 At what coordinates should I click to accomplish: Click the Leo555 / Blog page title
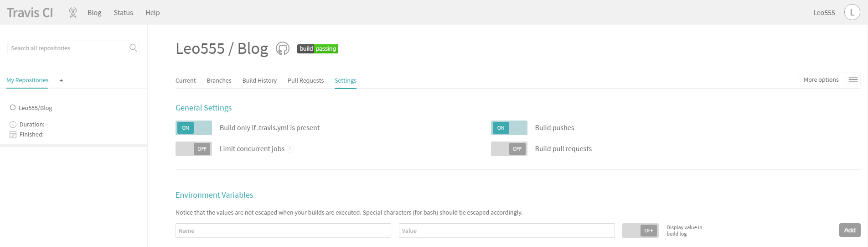click(222, 48)
